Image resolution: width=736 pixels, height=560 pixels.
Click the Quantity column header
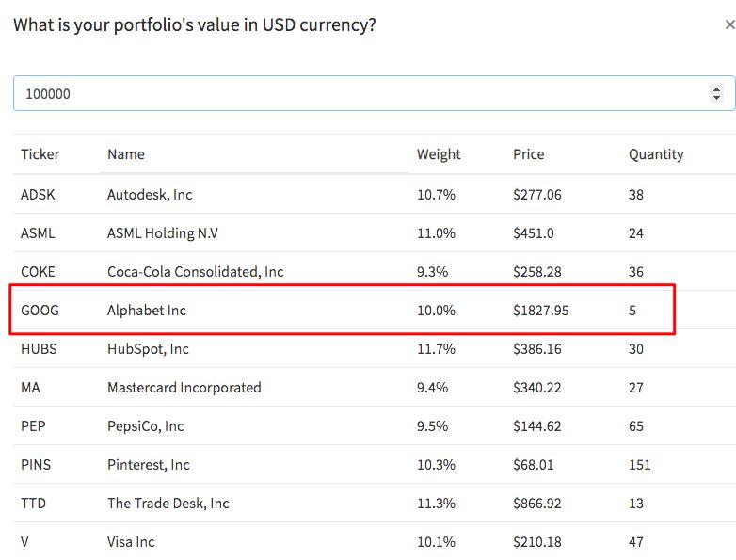(x=656, y=154)
